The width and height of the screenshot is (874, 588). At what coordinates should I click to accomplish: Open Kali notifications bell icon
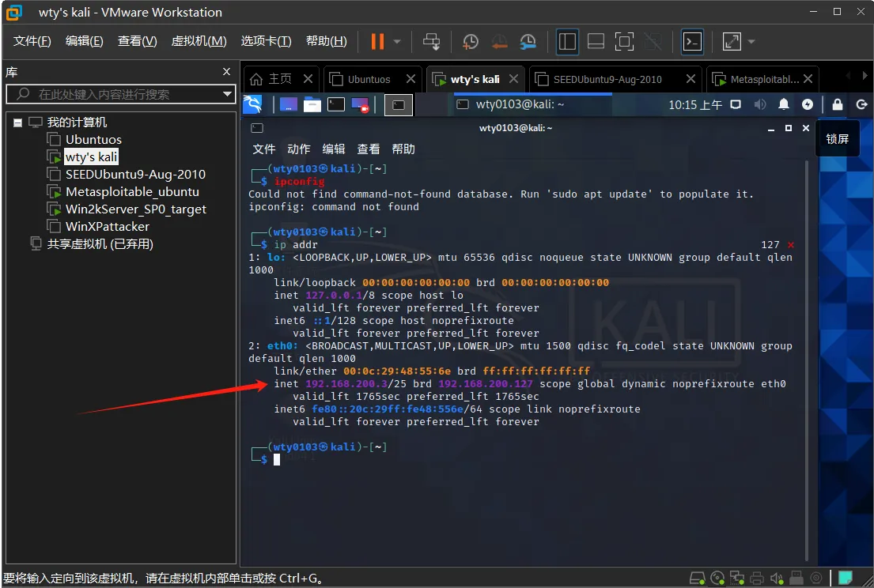[x=784, y=104]
